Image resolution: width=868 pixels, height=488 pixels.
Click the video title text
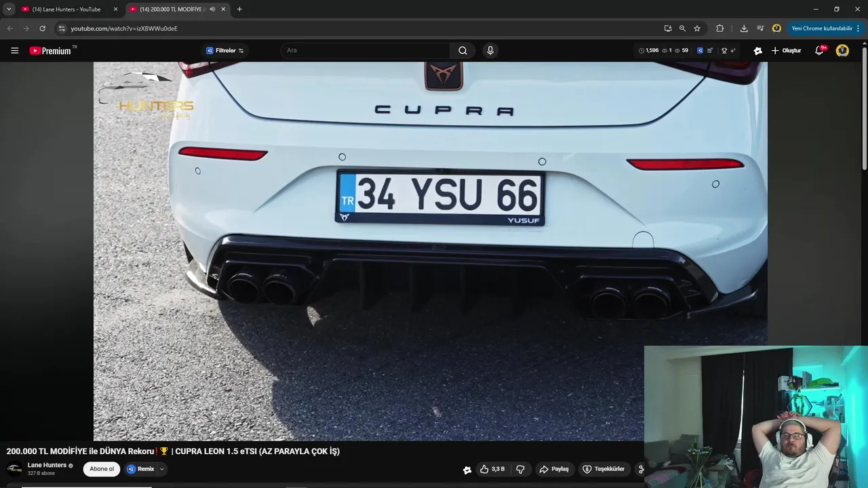pyautogui.click(x=173, y=451)
